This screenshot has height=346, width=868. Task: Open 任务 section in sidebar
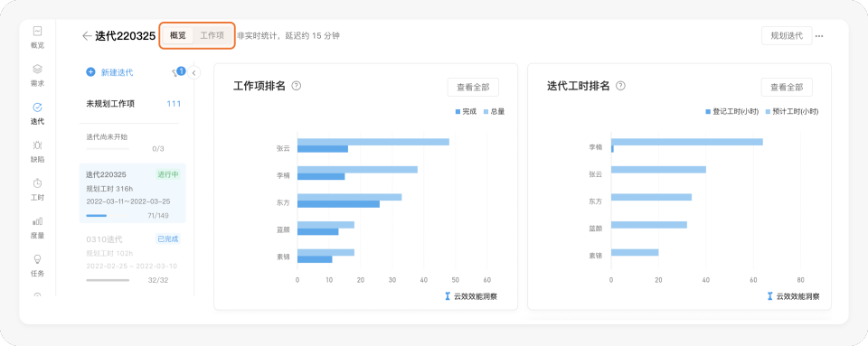tap(37, 266)
